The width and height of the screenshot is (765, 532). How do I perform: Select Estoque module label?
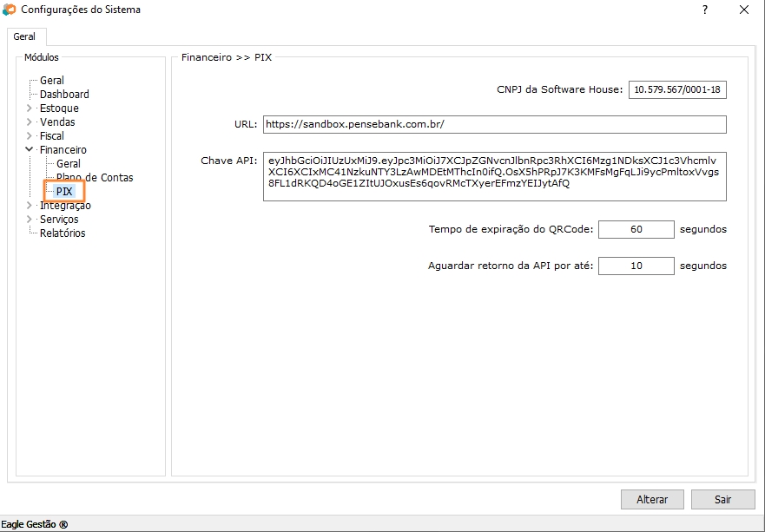coord(59,108)
